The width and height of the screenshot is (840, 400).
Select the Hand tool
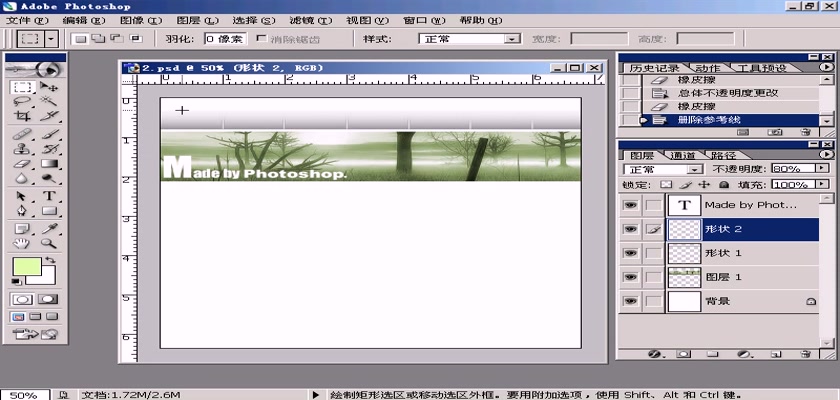22,244
